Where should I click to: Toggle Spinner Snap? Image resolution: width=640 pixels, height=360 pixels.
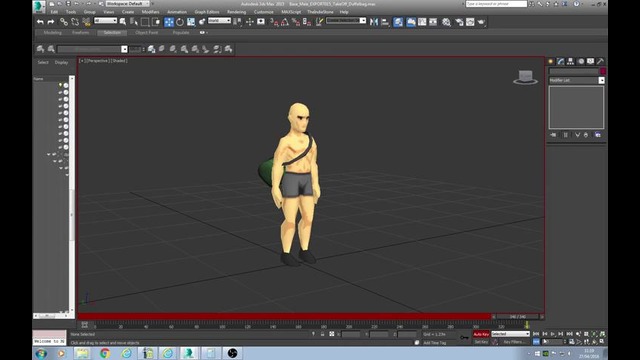click(307, 22)
